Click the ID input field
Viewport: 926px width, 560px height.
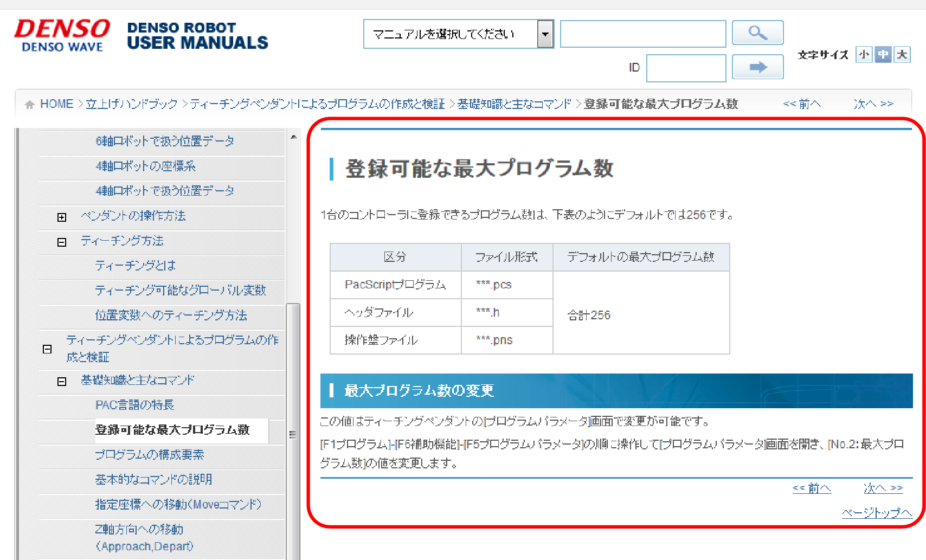pyautogui.click(x=686, y=68)
